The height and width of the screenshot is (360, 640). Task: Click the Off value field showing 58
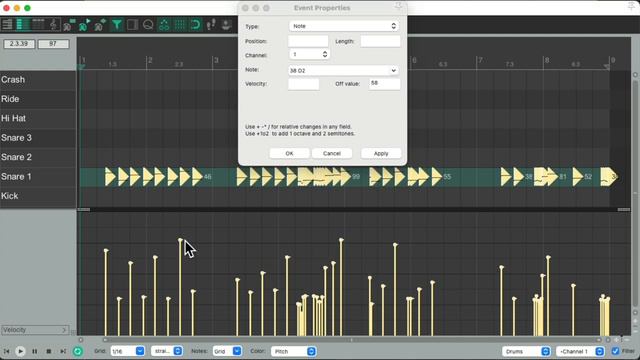click(x=384, y=84)
